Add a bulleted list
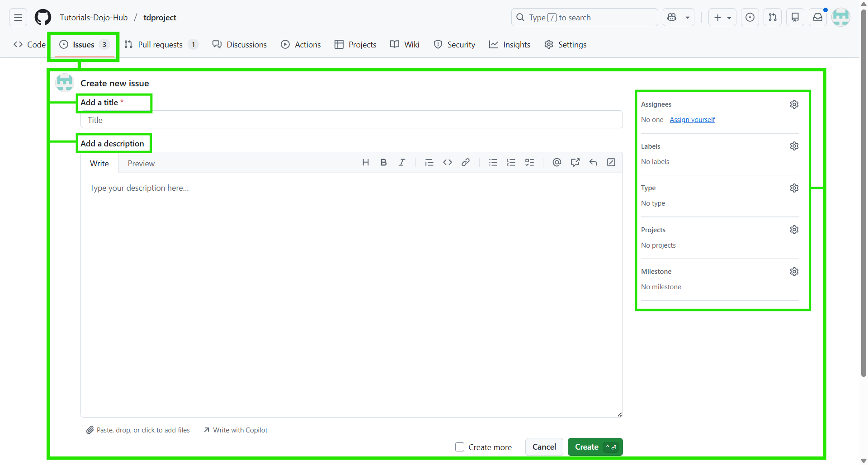This screenshot has height=465, width=868. [x=493, y=162]
